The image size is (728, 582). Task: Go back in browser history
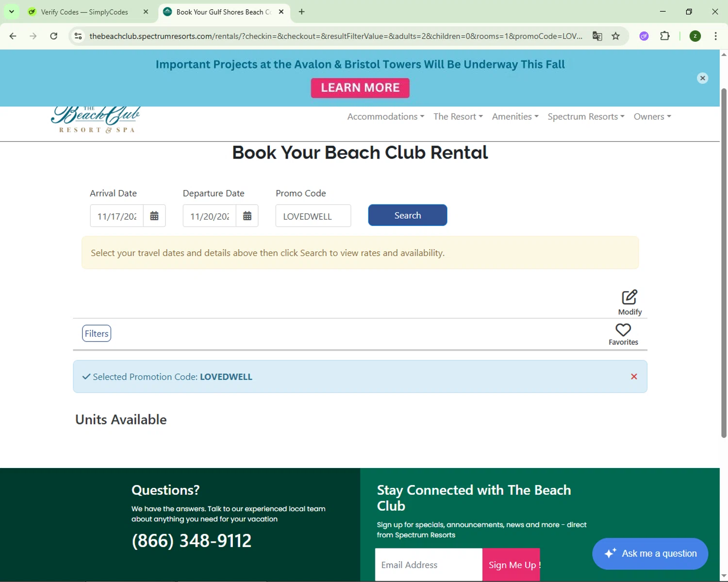tap(13, 36)
